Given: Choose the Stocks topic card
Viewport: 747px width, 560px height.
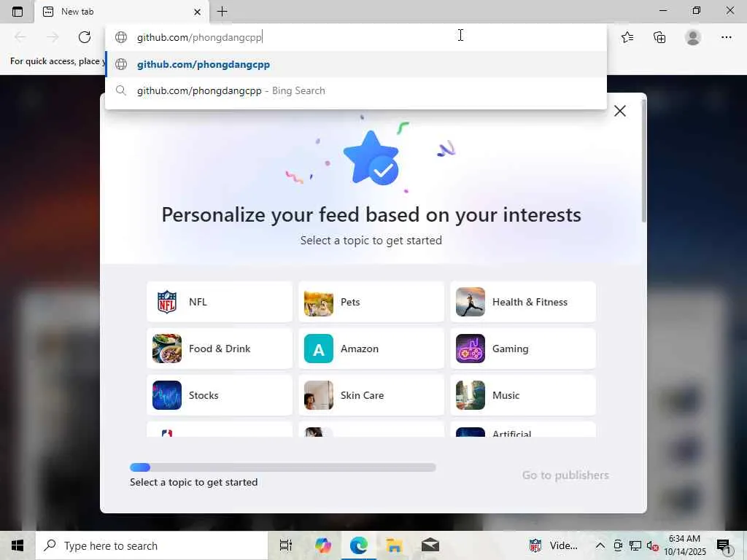Looking at the screenshot, I should [x=220, y=395].
